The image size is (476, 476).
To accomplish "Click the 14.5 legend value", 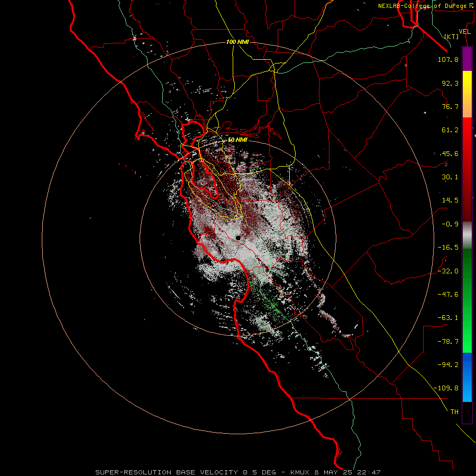I will click(x=450, y=200).
